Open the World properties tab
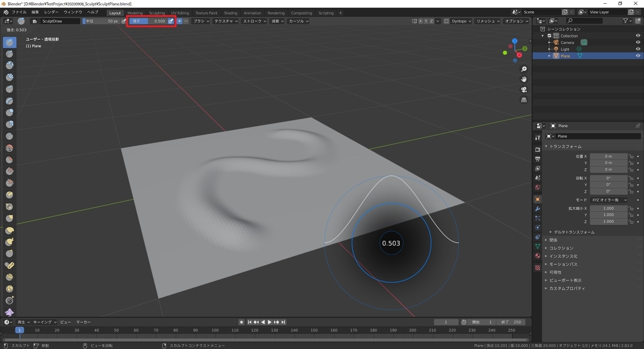The width and height of the screenshot is (644, 349). pyautogui.click(x=538, y=187)
